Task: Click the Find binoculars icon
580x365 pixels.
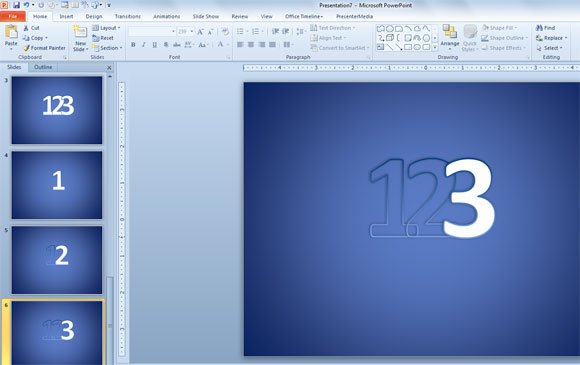Action: click(x=539, y=28)
